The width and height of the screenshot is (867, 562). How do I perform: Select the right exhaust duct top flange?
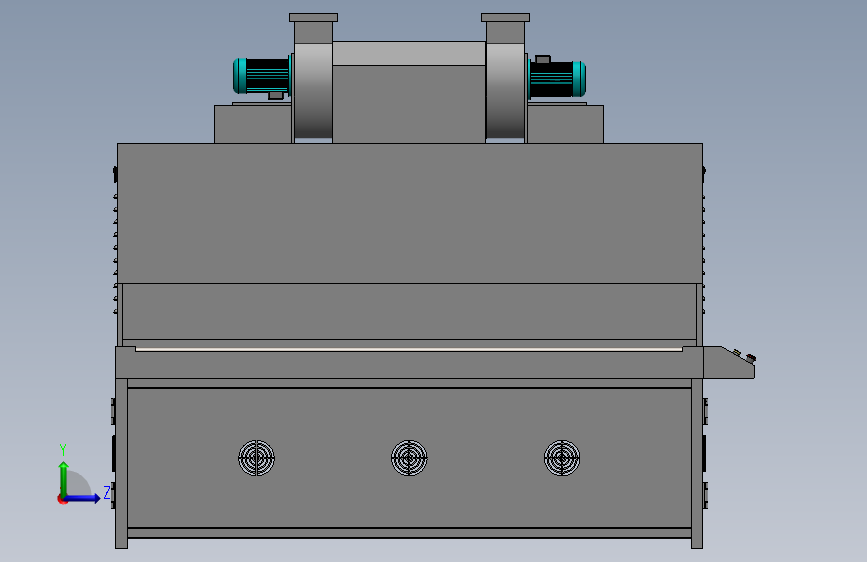click(505, 18)
